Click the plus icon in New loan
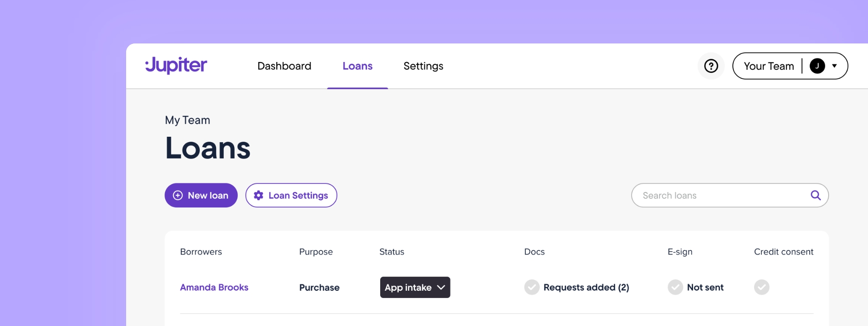The image size is (868, 326). [x=178, y=195]
